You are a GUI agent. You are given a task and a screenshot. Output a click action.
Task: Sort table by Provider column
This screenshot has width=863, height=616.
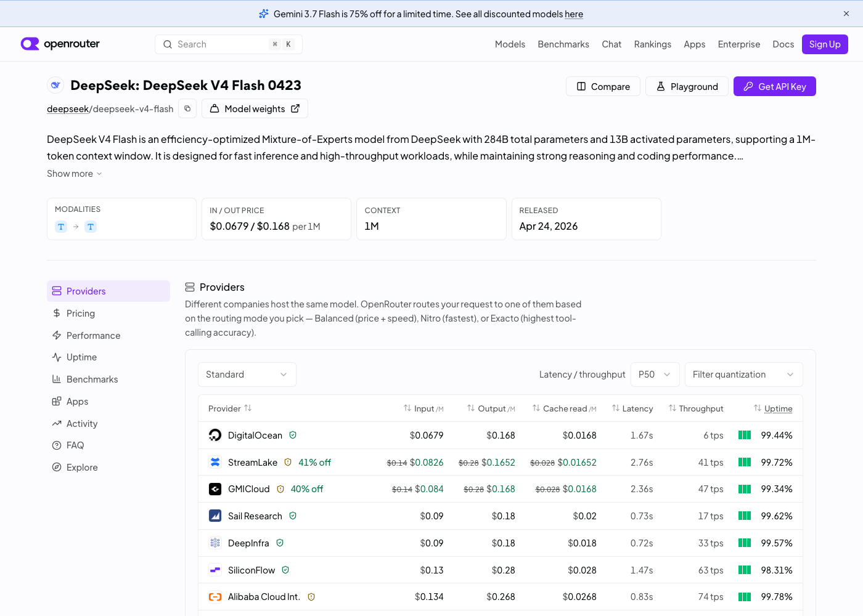pos(230,408)
